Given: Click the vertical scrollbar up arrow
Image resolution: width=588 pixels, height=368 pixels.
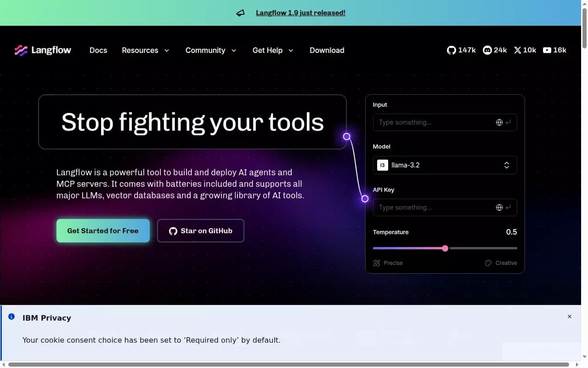Looking at the screenshot, I should [x=584, y=3].
